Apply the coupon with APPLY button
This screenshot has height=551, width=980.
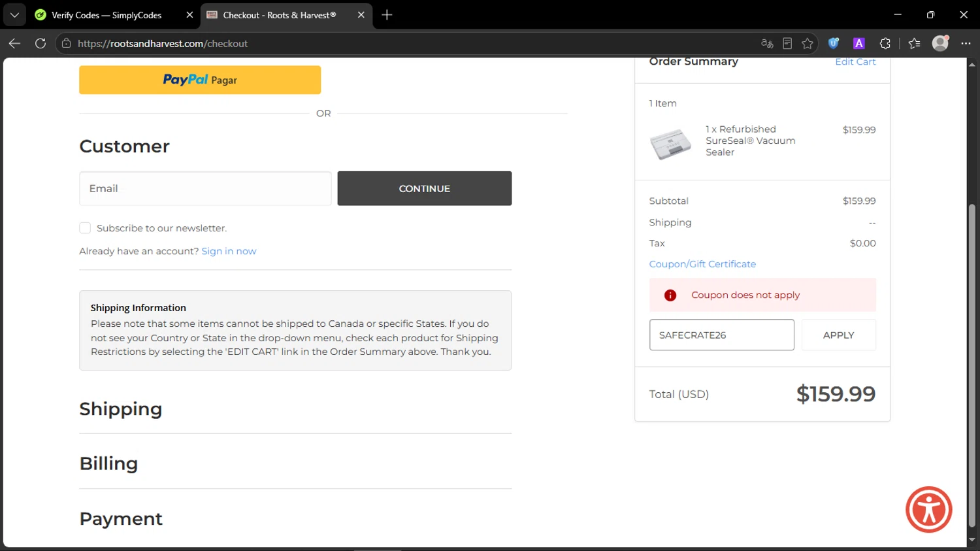click(839, 335)
